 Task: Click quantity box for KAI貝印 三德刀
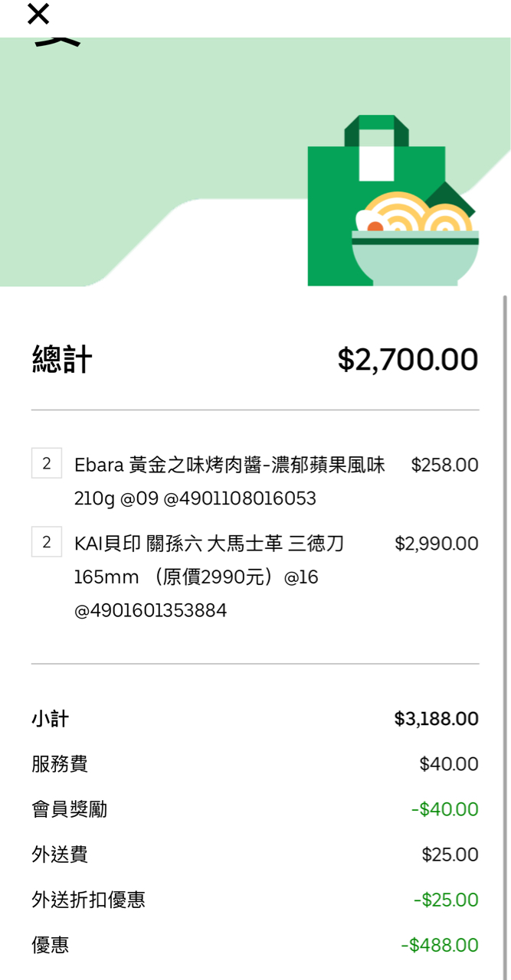[47, 543]
